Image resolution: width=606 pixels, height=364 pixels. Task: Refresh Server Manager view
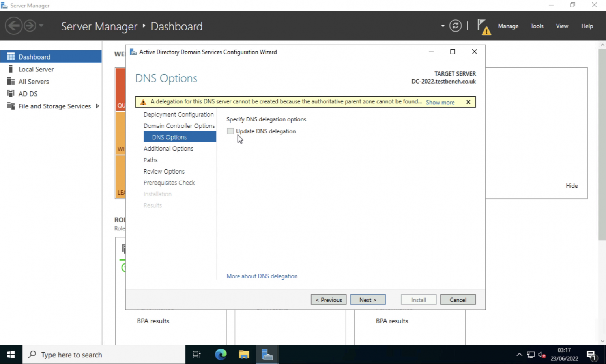(455, 26)
